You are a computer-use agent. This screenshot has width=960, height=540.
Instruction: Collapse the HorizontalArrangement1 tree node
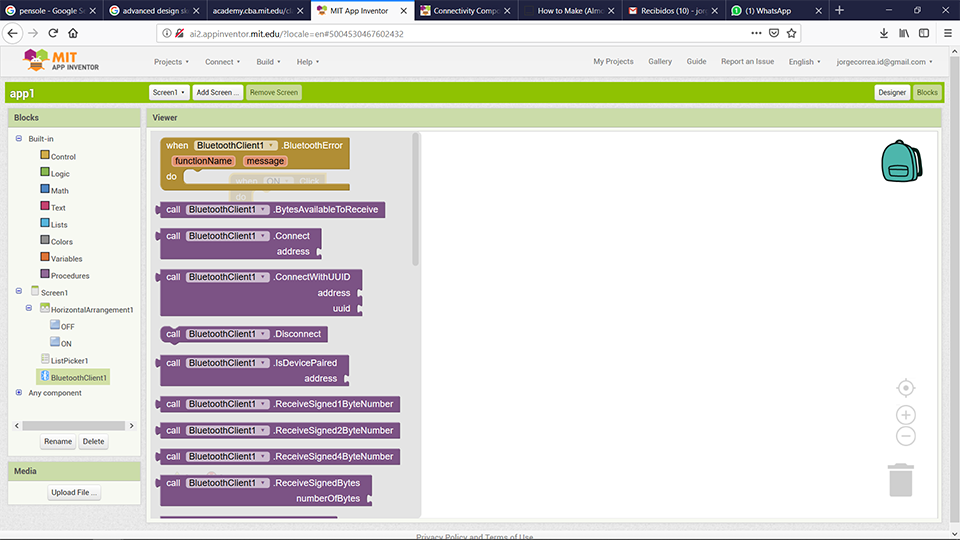pyautogui.click(x=29, y=308)
